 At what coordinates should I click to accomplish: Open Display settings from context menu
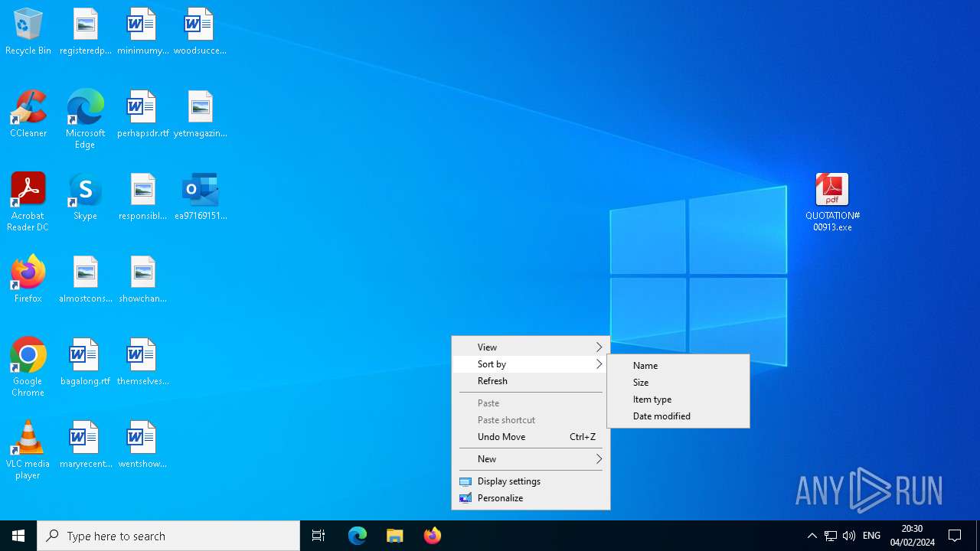[531, 481]
